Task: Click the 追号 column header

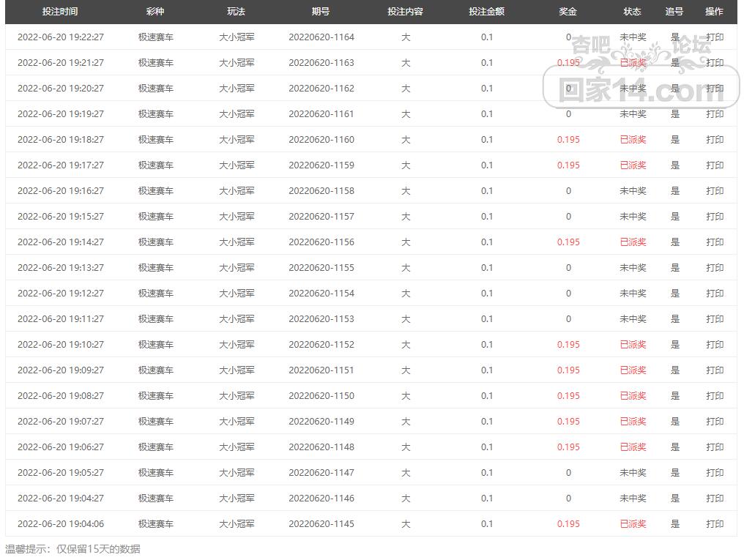Action: pyautogui.click(x=674, y=12)
